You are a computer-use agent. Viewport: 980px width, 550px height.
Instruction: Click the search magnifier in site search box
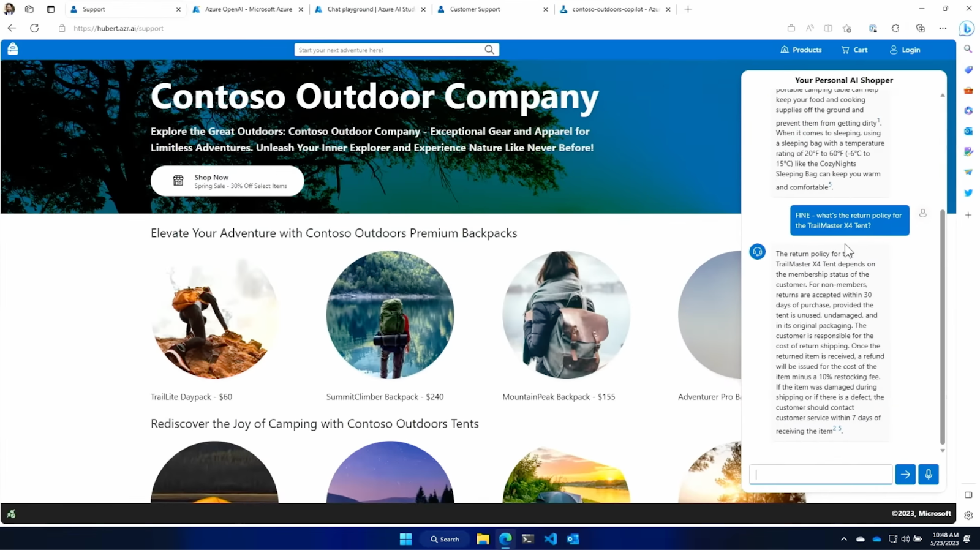pos(489,50)
